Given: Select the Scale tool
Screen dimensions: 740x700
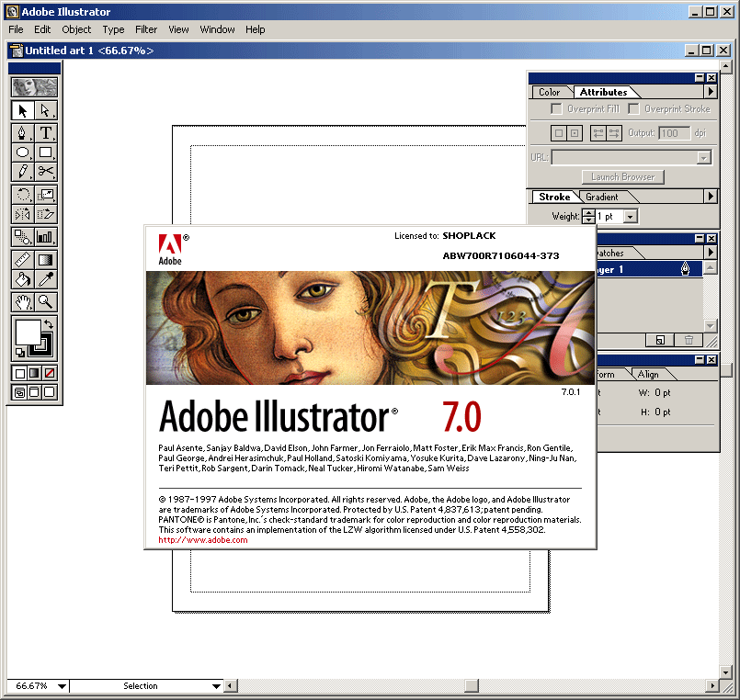Looking at the screenshot, I should pyautogui.click(x=46, y=195).
